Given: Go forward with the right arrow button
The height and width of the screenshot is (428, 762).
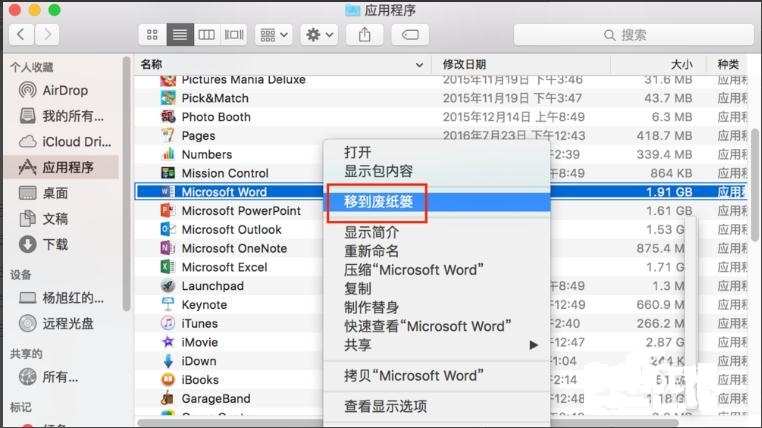Looking at the screenshot, I should (47, 34).
